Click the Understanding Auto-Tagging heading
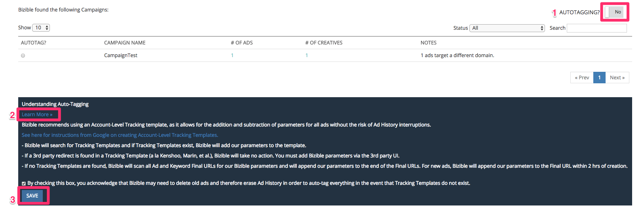 coord(55,104)
